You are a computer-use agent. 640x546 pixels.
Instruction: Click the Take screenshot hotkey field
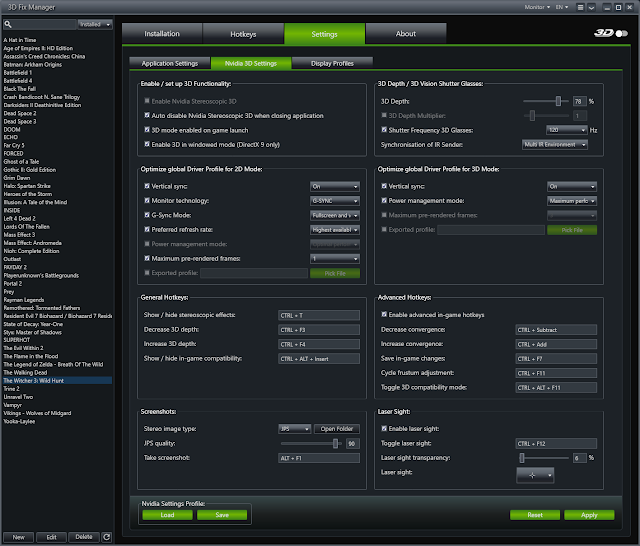pos(319,458)
